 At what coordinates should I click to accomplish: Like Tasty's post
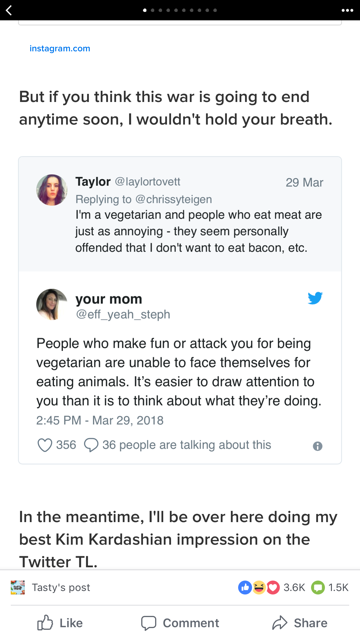click(60, 623)
